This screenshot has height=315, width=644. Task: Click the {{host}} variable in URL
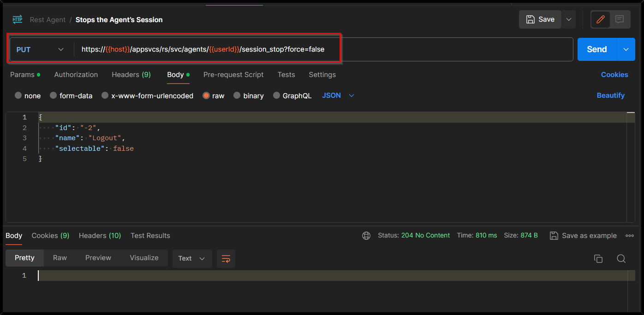click(x=118, y=49)
